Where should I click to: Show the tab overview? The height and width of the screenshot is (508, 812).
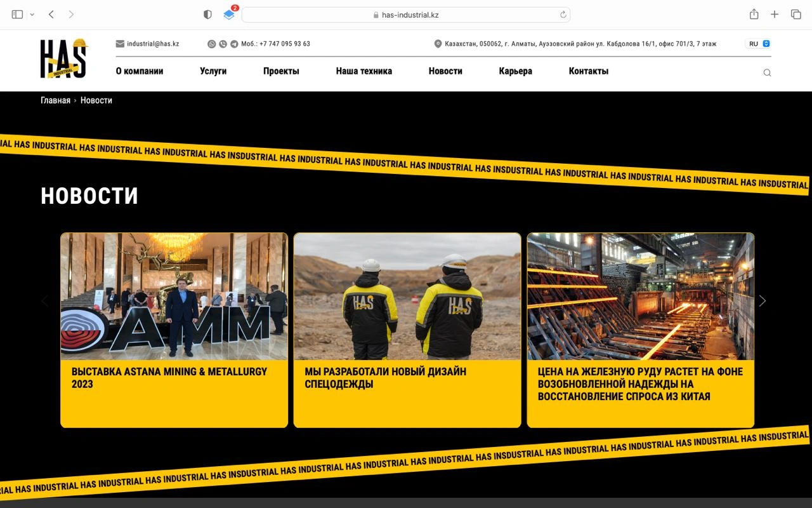796,15
